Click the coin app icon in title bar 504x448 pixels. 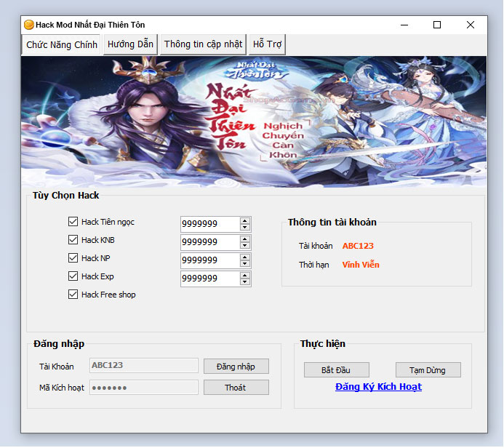pyautogui.click(x=29, y=25)
